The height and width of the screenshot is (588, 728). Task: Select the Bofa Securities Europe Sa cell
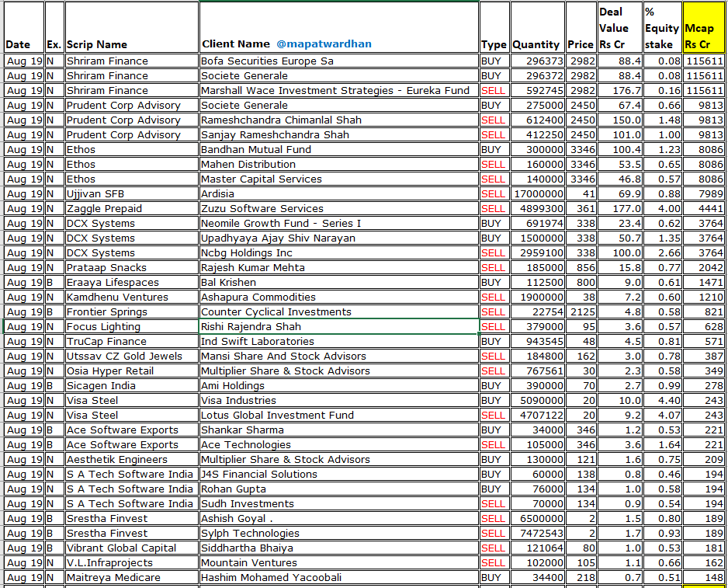point(339,61)
